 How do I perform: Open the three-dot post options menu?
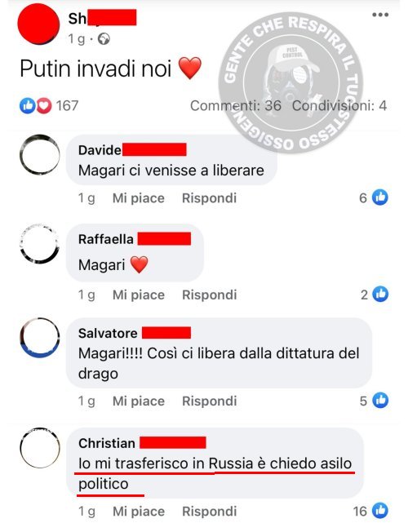tap(380, 15)
